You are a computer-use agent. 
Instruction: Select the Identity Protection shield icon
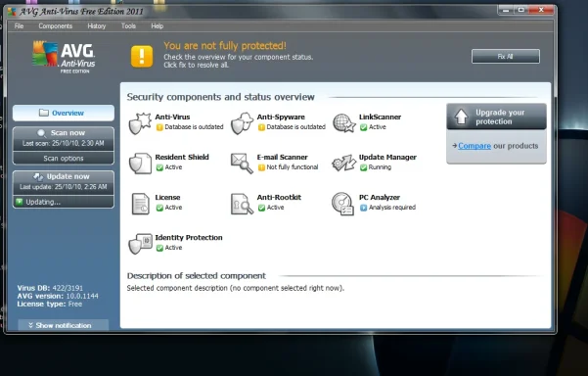[x=140, y=244]
